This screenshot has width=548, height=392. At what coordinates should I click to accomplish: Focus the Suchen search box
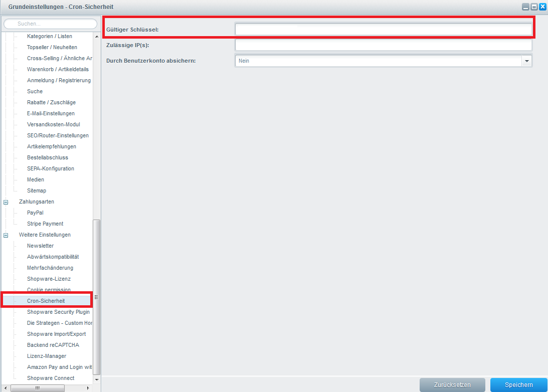click(50, 24)
